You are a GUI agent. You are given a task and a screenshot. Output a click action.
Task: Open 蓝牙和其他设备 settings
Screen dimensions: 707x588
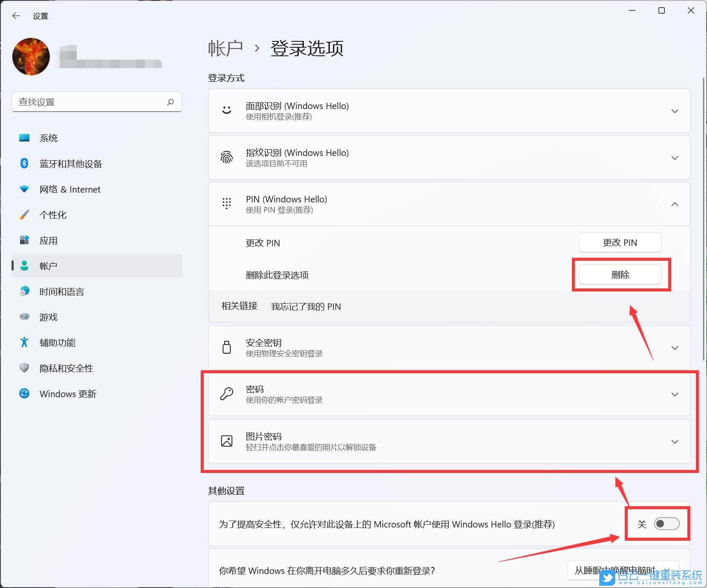(x=25, y=164)
